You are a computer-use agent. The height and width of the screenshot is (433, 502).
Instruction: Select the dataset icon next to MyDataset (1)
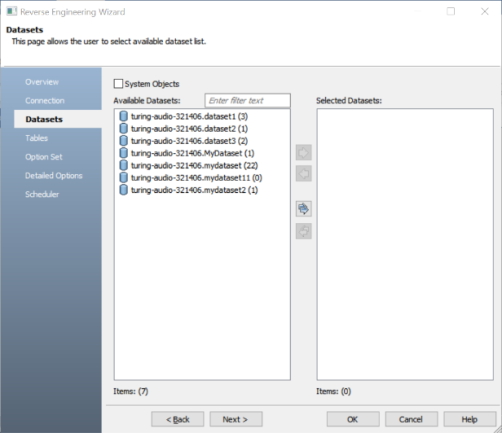(x=123, y=153)
